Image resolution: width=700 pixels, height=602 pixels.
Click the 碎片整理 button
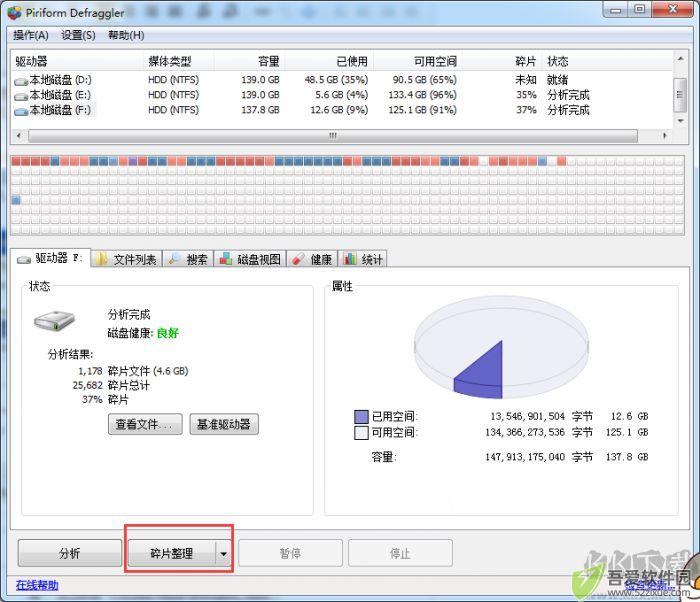click(171, 553)
